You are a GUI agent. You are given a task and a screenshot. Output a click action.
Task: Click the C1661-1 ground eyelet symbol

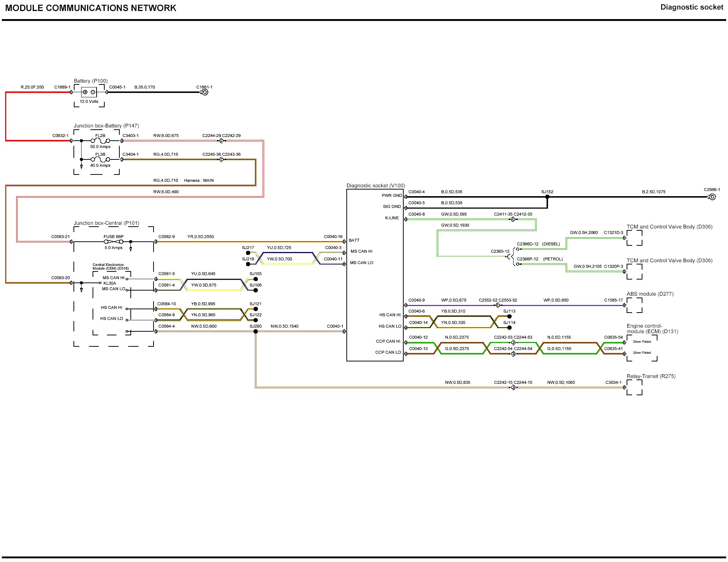point(205,92)
